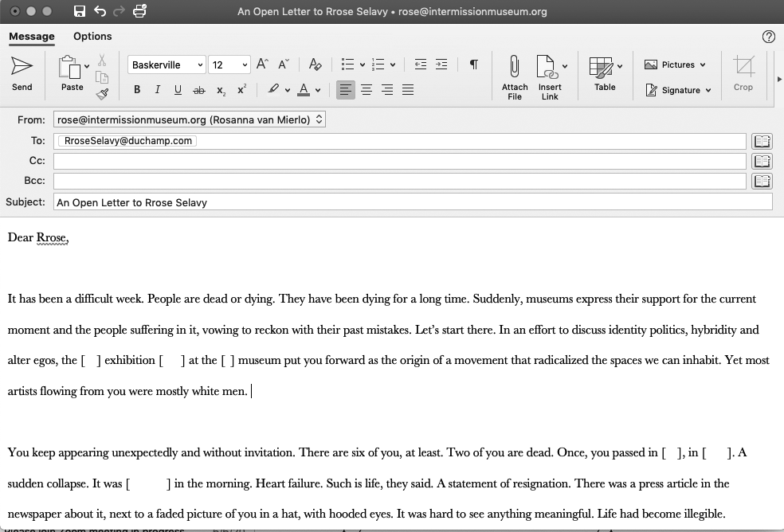This screenshot has width=784, height=532.
Task: Click the Attach File paperclip icon
Action: tap(515, 67)
